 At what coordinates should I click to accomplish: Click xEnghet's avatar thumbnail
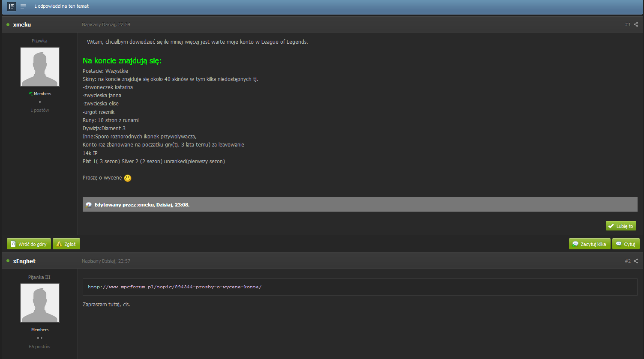coord(40,303)
